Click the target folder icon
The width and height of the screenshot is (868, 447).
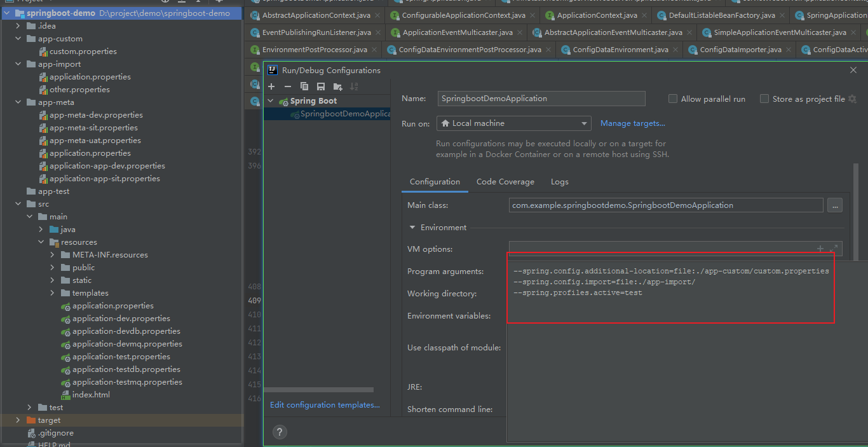coord(32,420)
